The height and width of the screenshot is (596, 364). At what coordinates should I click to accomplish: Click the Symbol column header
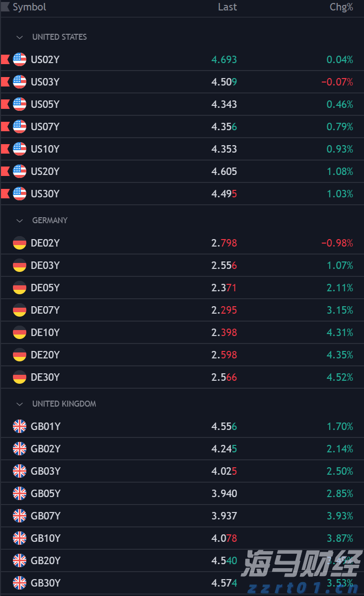pos(29,7)
